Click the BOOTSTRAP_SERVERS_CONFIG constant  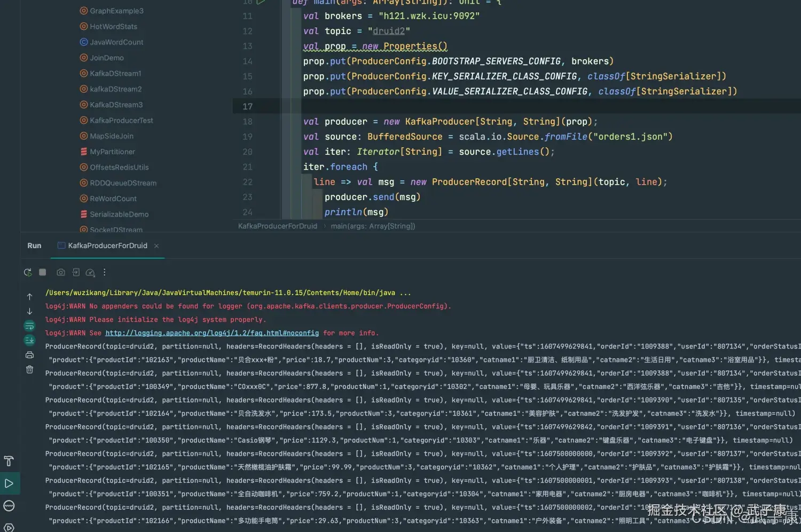[x=496, y=61]
